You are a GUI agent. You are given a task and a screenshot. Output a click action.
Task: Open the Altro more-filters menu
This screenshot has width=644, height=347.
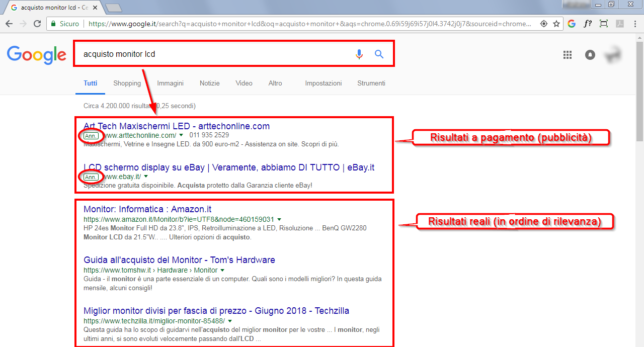(275, 83)
